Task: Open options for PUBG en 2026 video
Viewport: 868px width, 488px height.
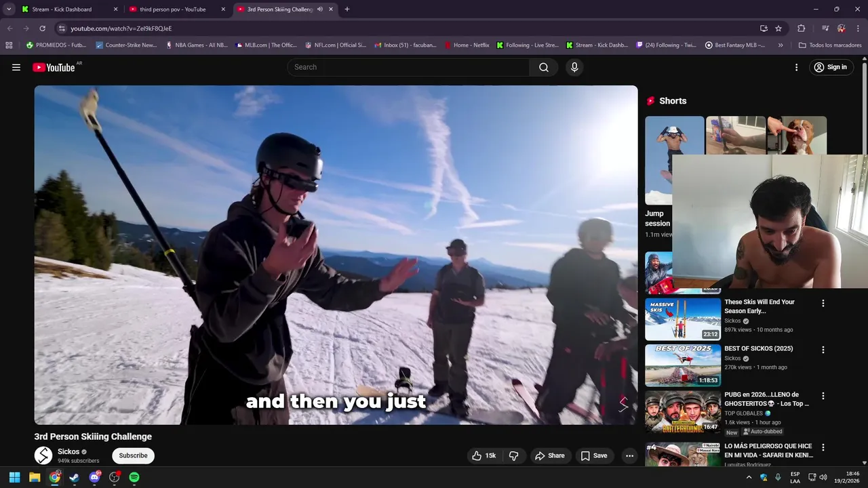Action: (x=823, y=396)
